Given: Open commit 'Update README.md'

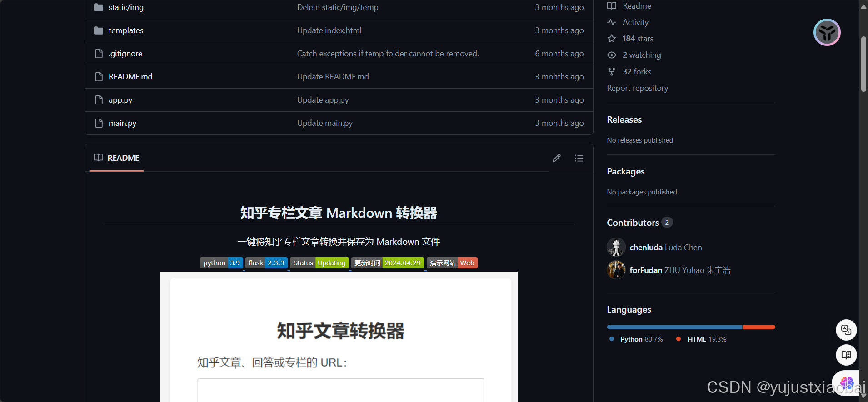Looking at the screenshot, I should click(x=333, y=77).
